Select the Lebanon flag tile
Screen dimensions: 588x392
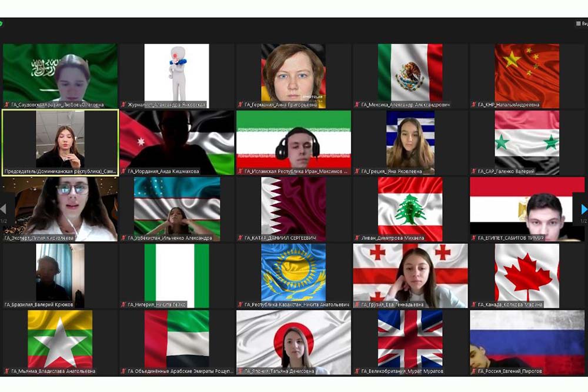(410, 209)
